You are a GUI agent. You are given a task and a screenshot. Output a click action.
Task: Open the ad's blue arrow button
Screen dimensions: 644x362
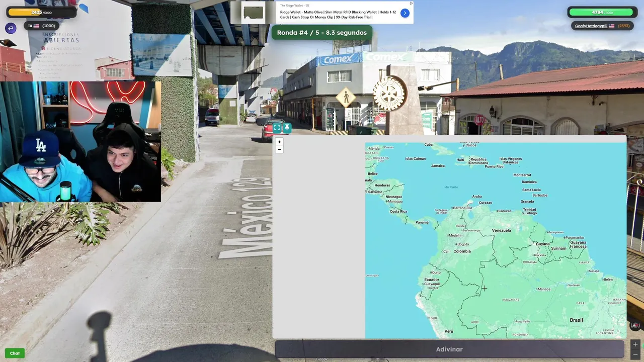[x=405, y=13]
